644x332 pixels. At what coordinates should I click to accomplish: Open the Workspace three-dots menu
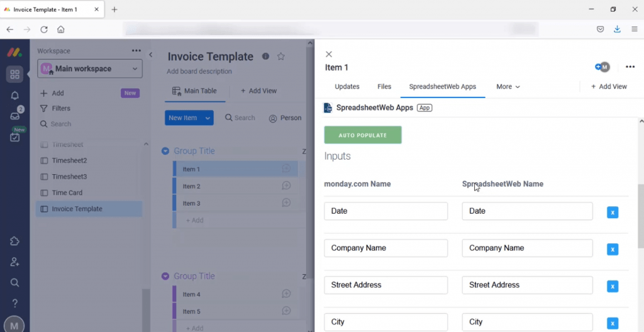pos(136,50)
